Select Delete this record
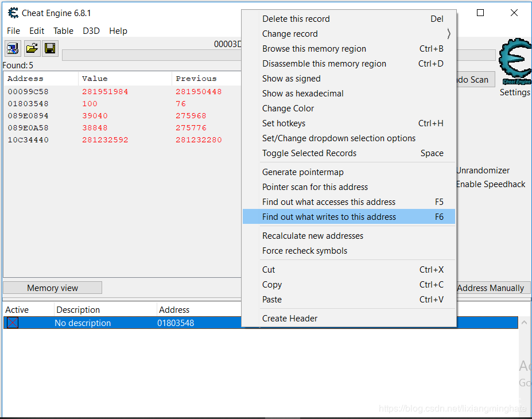532x419 pixels. tap(349, 19)
